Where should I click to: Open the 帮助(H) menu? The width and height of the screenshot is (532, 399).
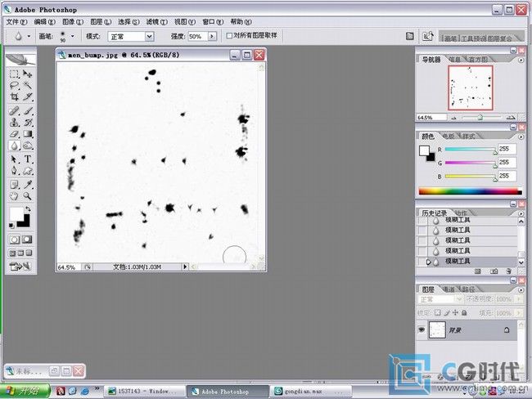pyautogui.click(x=241, y=22)
